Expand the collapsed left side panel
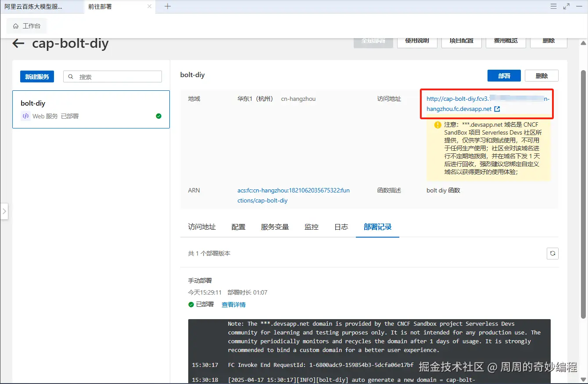The width and height of the screenshot is (588, 384). tap(4, 211)
